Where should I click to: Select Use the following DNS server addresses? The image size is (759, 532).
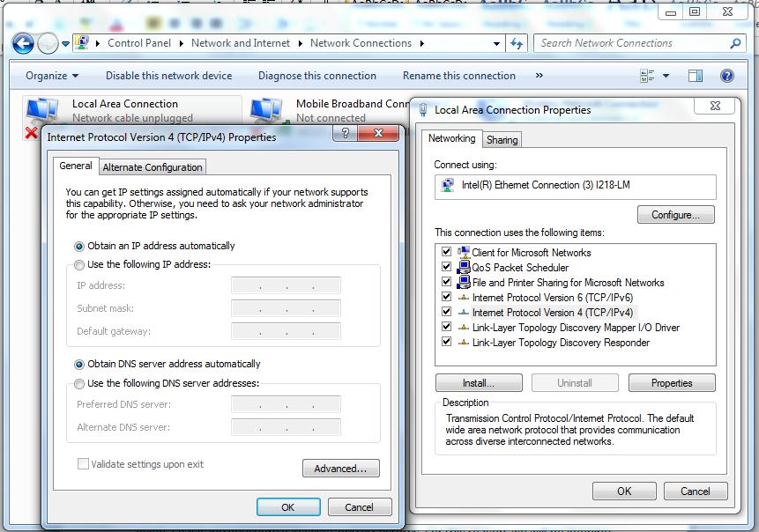point(79,384)
